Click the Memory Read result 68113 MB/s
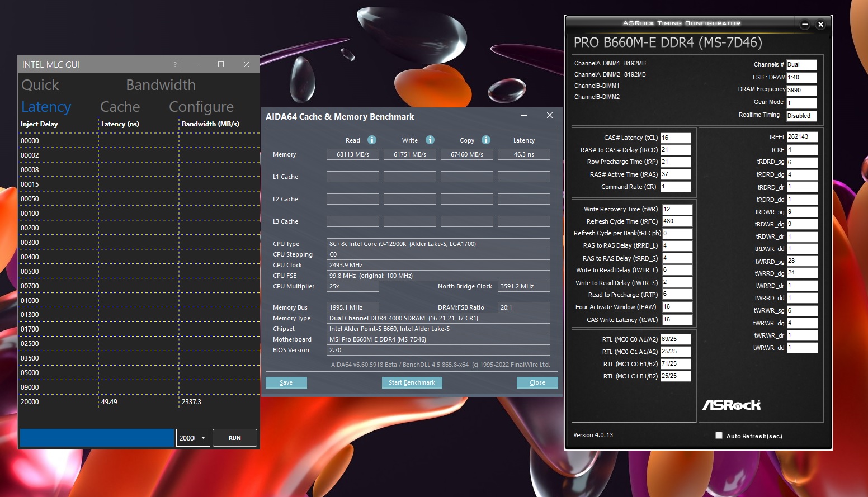 click(353, 154)
